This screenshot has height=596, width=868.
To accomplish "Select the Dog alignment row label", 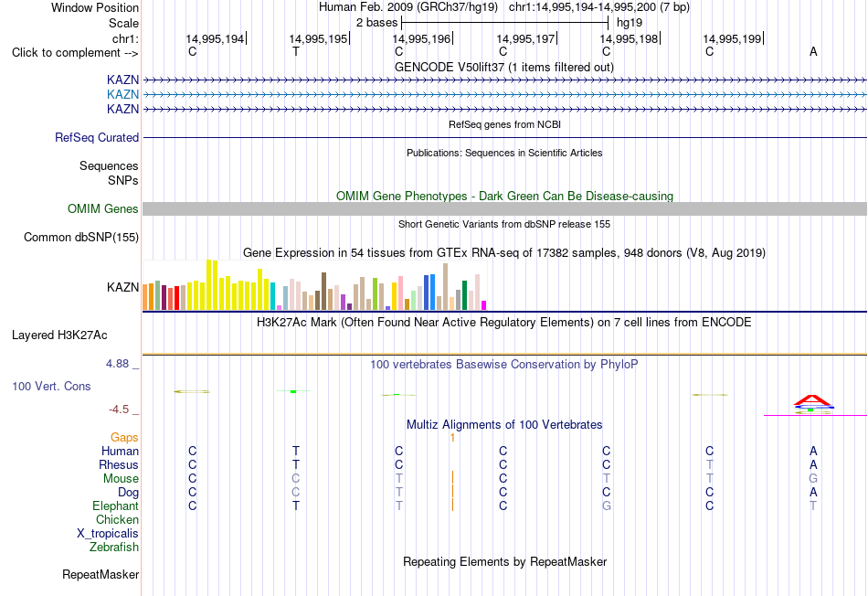I will (x=129, y=493).
